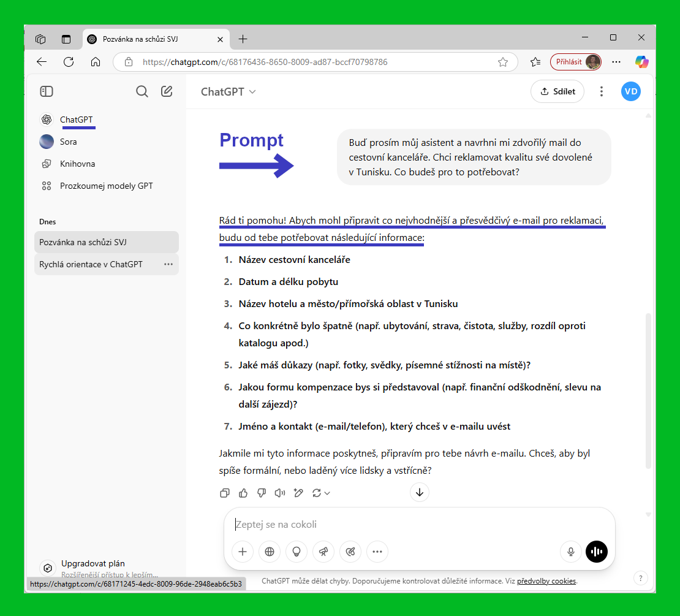Open chat search magnifier icon
Viewport: 680px width, 616px height.
coord(142,91)
